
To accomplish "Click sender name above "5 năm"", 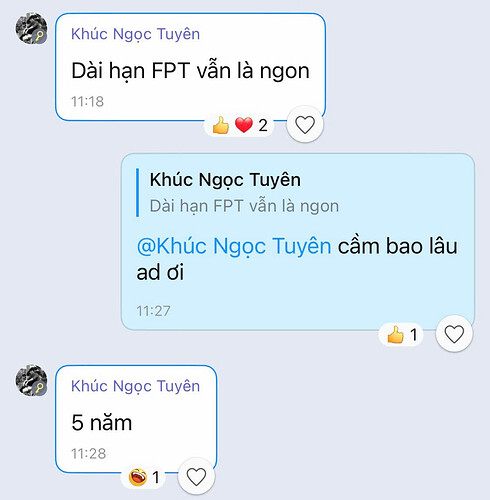I will [135, 386].
